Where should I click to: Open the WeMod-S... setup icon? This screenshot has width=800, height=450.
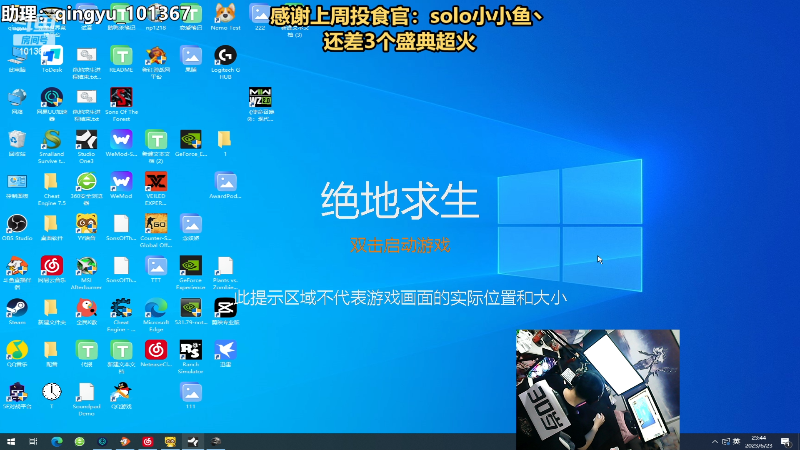[x=121, y=143]
